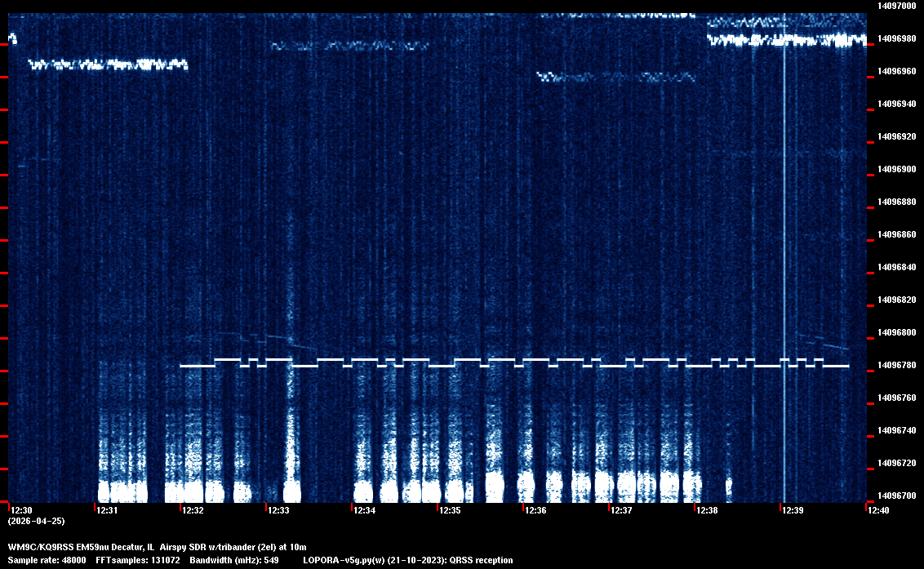This screenshot has height=569, width=924.
Task: Click the Bandwidth (mHz): 549 text
Action: click(235, 560)
